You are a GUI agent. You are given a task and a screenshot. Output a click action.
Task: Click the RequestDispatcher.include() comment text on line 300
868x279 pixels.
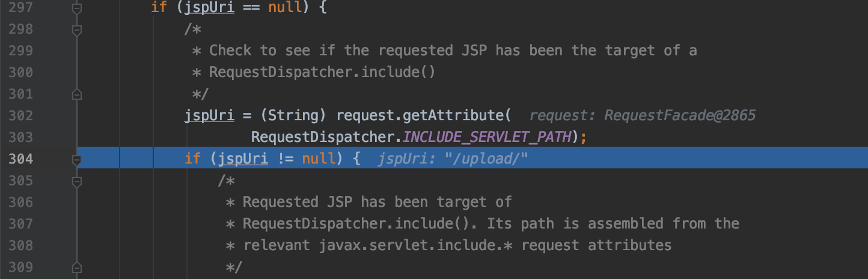click(x=322, y=72)
